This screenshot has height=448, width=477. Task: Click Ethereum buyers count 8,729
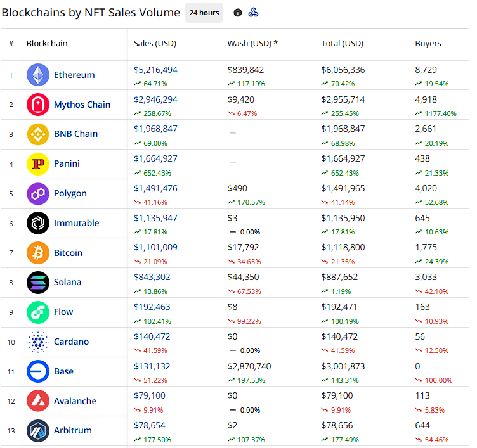click(x=426, y=70)
